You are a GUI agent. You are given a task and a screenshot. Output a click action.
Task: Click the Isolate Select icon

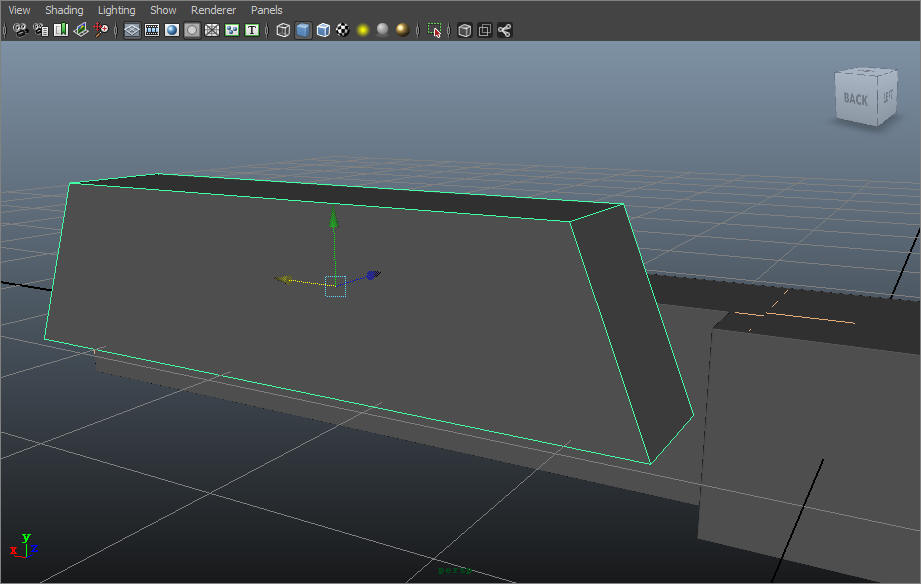(x=434, y=30)
